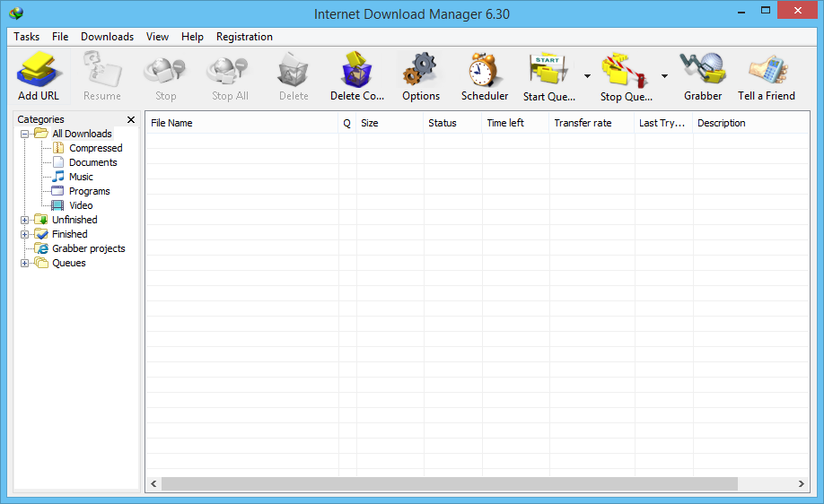
Task: Click the horizontal scrollbar thumb
Action: click(450, 484)
